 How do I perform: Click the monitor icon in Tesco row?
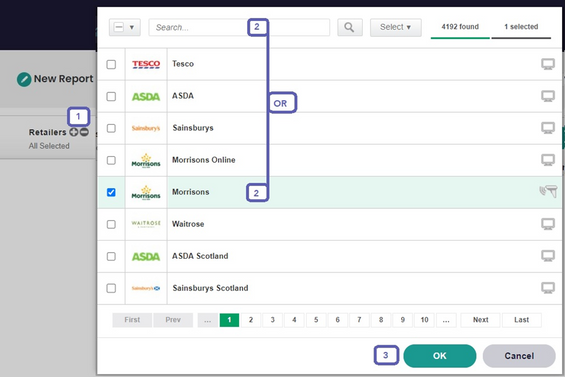coord(548,64)
